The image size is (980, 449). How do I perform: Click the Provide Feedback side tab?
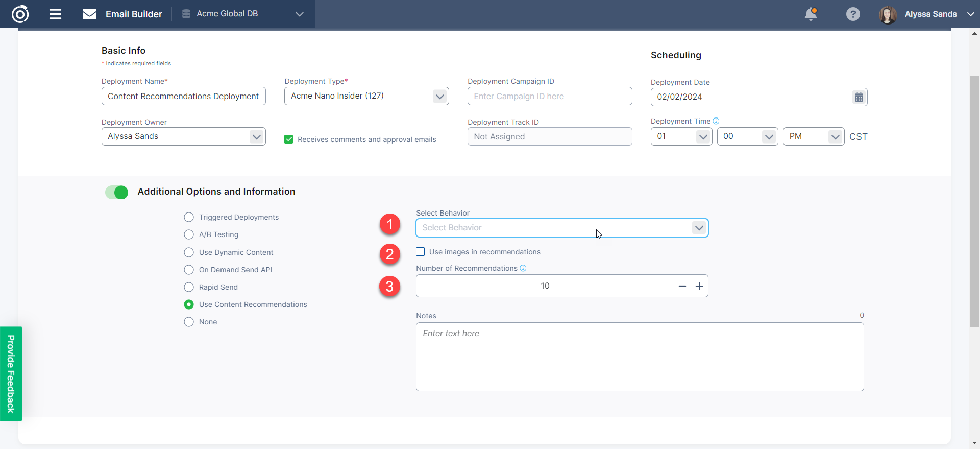(x=11, y=373)
